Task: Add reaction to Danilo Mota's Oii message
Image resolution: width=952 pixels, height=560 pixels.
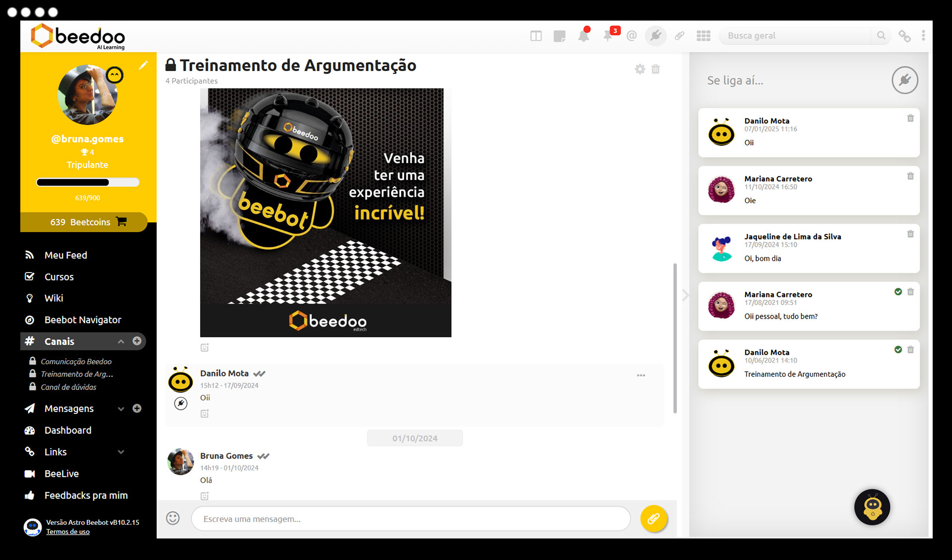Action: pos(205,413)
